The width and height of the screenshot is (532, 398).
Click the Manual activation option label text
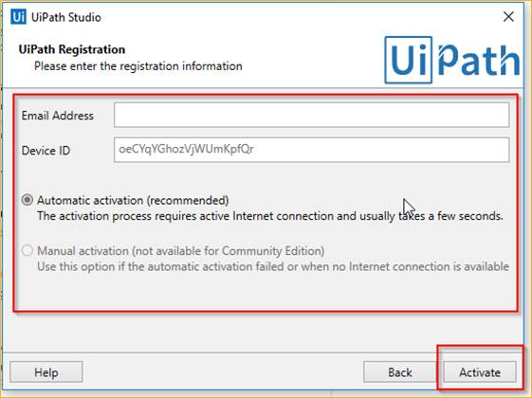(180, 251)
